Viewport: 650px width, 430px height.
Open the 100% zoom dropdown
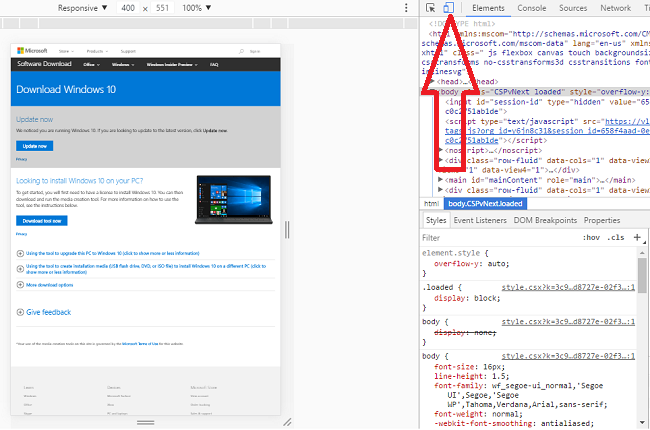click(196, 8)
